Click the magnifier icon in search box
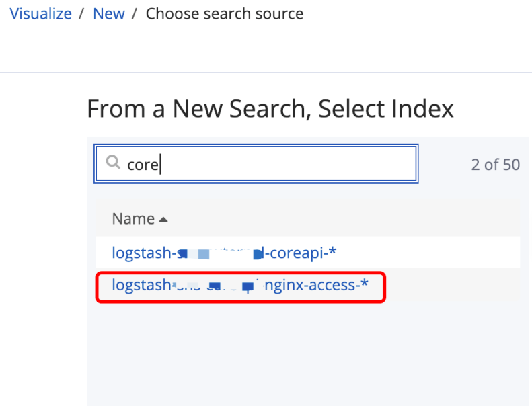The image size is (532, 406). pos(112,163)
